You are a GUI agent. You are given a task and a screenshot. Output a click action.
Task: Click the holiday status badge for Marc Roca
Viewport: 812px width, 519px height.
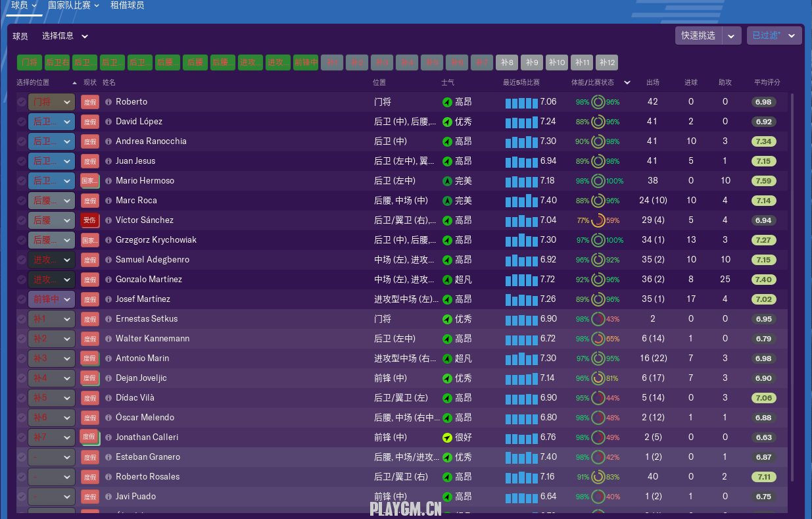(x=90, y=201)
